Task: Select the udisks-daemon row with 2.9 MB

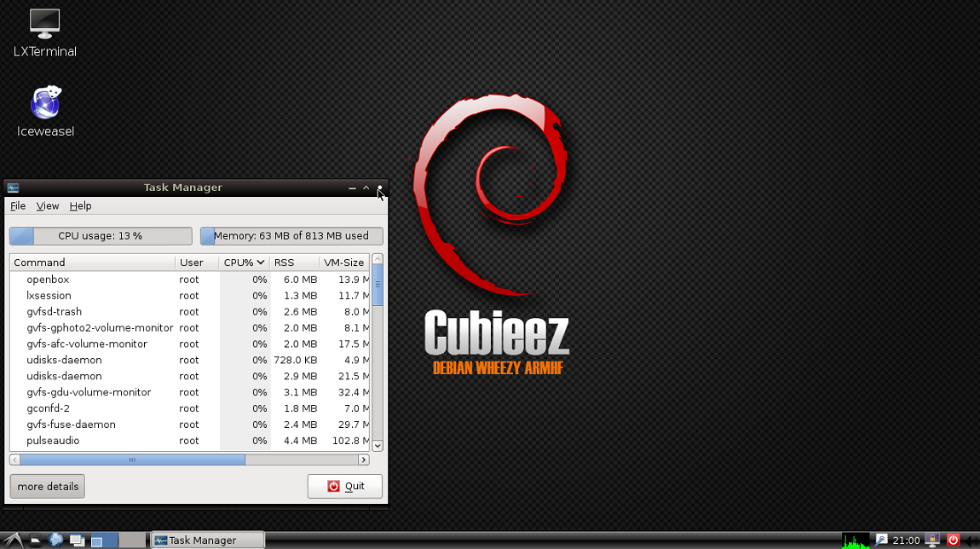Action: click(189, 377)
